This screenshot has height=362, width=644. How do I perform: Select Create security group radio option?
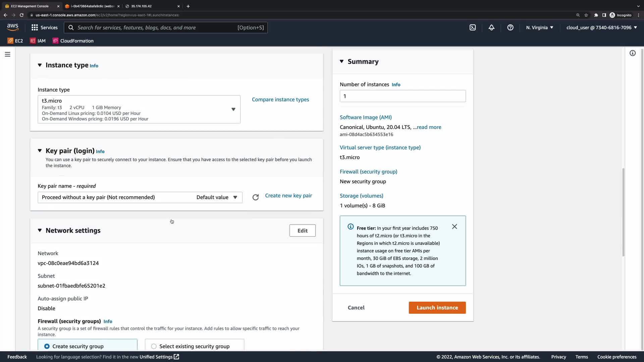tap(47, 346)
